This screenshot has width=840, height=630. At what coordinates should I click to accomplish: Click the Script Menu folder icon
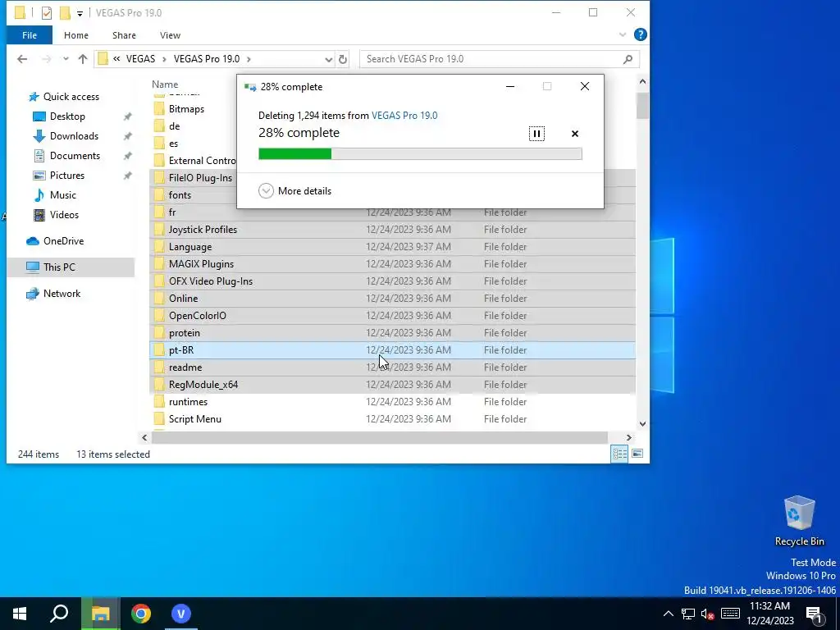(159, 419)
